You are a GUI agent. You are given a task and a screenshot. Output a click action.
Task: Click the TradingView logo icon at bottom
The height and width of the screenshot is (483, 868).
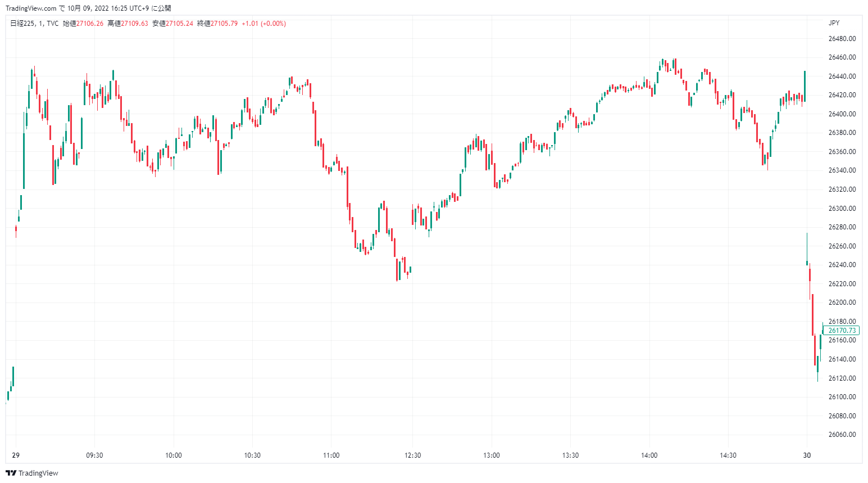point(11,473)
